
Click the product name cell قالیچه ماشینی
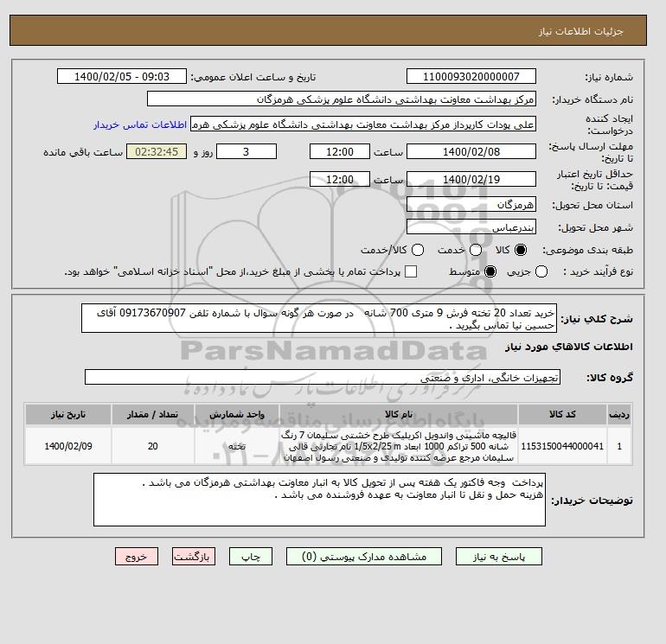399,446
